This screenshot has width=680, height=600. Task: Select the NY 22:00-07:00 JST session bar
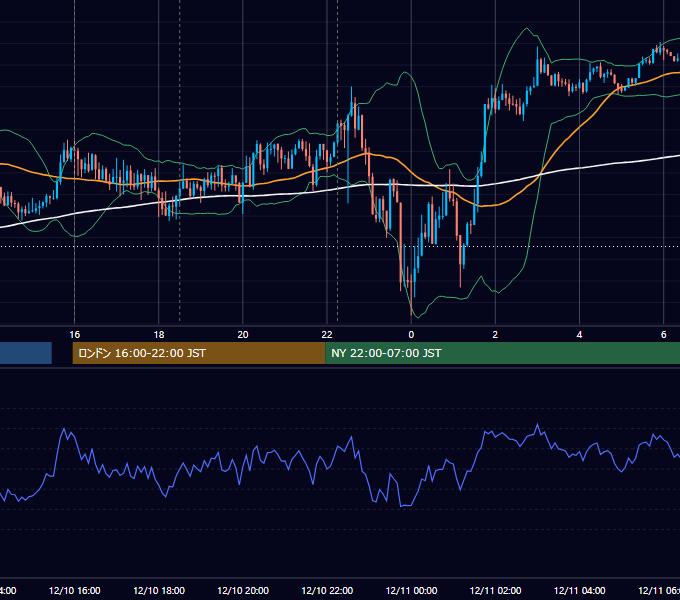tap(502, 353)
